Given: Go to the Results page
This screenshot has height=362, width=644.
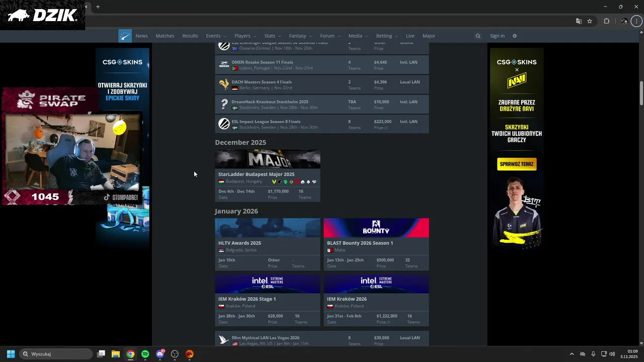Looking at the screenshot, I should coord(190,36).
